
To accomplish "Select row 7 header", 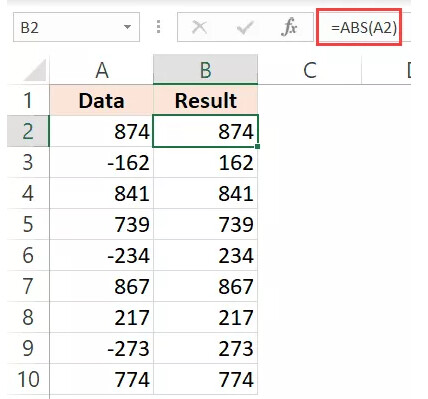I will [x=28, y=286].
